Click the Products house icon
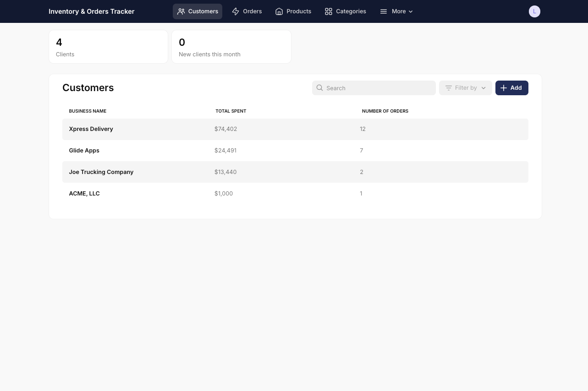Screen dimensions: 588x391 (x=279, y=11)
